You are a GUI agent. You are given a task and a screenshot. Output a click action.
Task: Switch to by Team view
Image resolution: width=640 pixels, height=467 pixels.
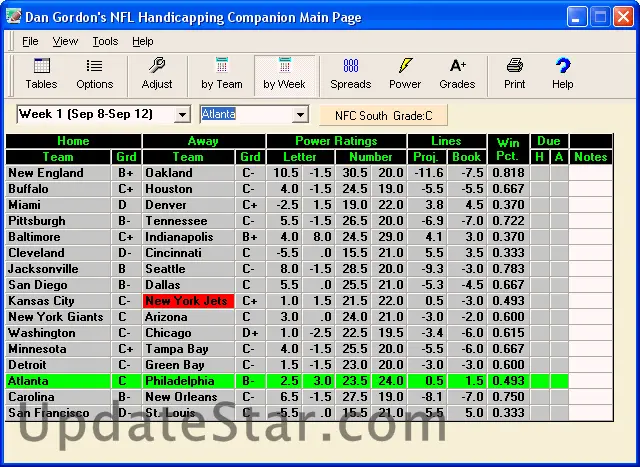221,73
